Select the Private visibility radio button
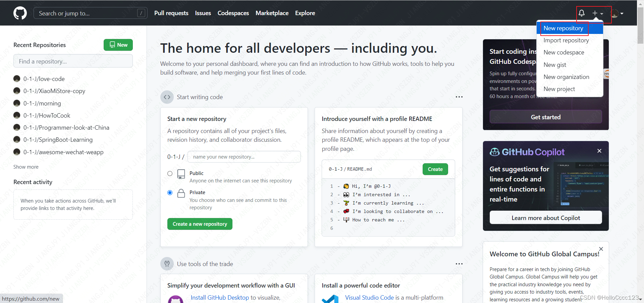644x303 pixels. tap(170, 192)
